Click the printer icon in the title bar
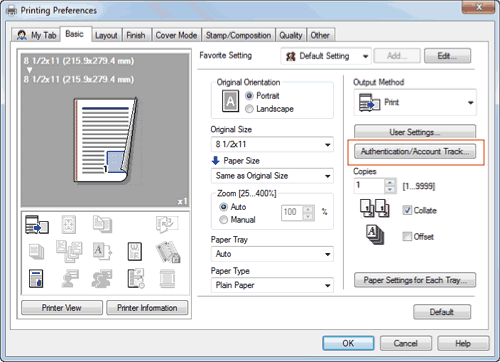The height and width of the screenshot is (362, 500). click(12, 11)
